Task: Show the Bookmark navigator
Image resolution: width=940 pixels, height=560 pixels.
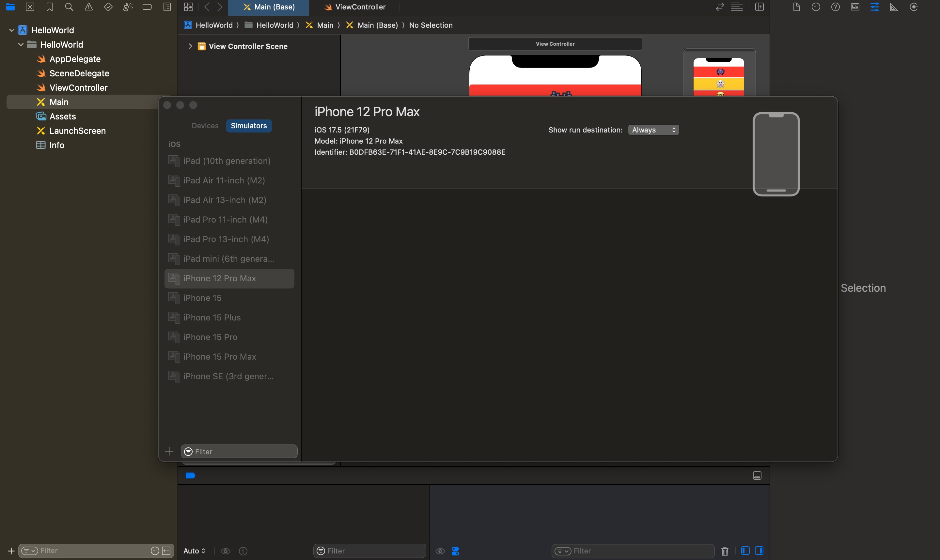Action: pos(49,7)
